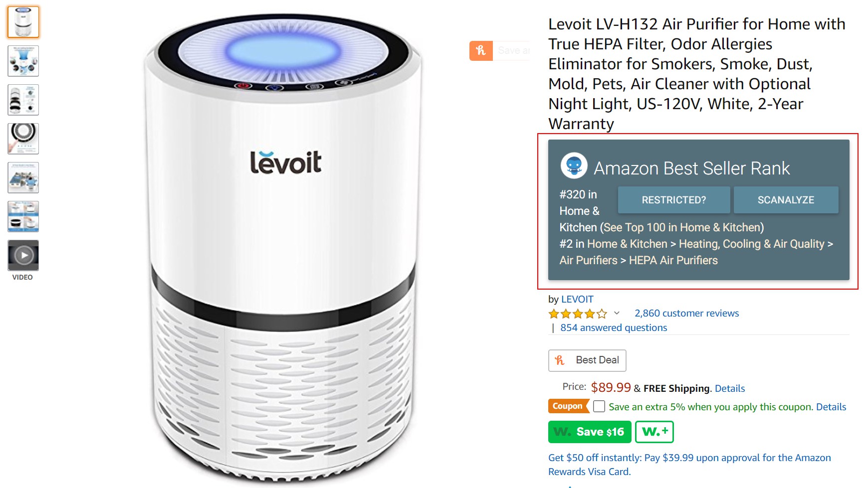Click the Wikibuy W.+ button
Screen dimensions: 868x488
[x=654, y=432]
